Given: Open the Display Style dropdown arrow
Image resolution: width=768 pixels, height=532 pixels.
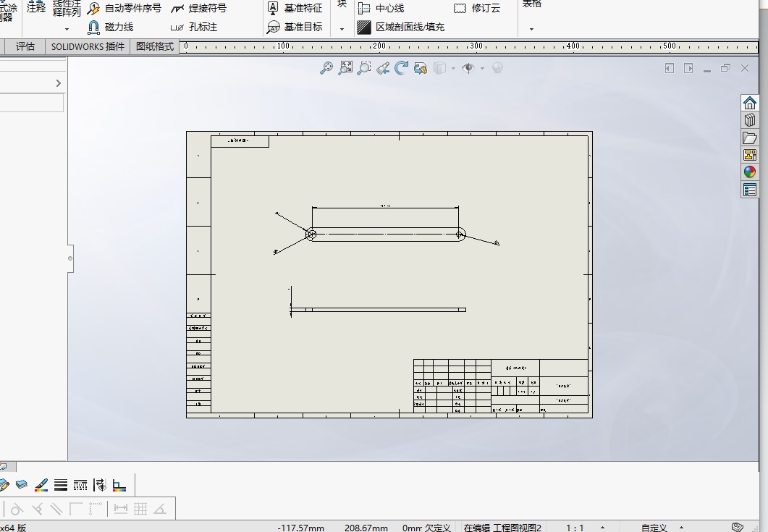Looking at the screenshot, I should pyautogui.click(x=453, y=68).
